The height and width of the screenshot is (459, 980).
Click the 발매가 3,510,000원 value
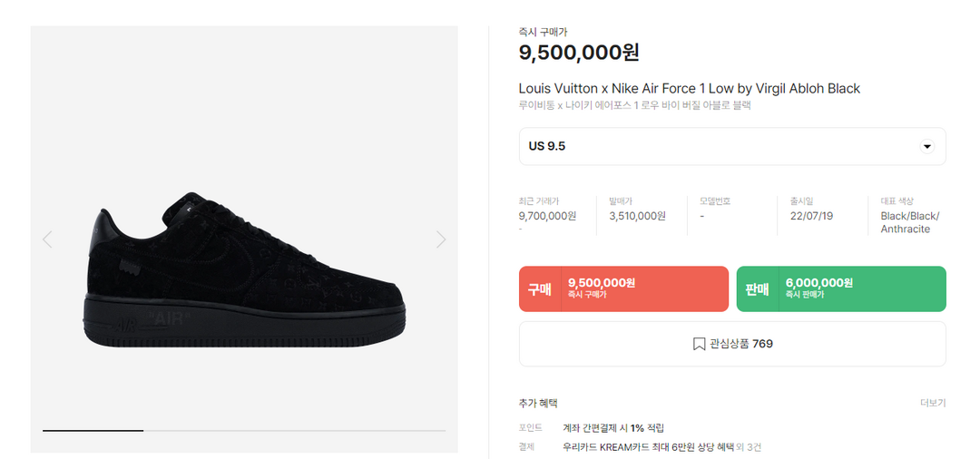coord(638,216)
